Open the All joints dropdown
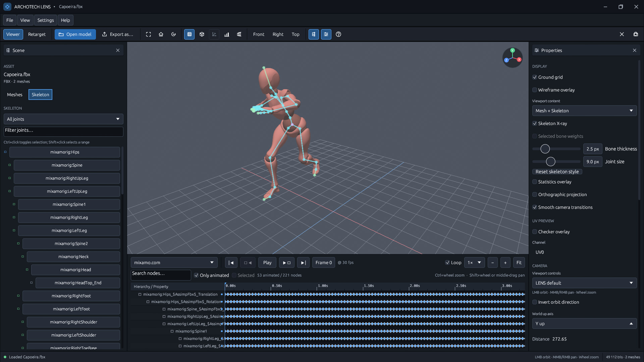 pyautogui.click(x=63, y=119)
